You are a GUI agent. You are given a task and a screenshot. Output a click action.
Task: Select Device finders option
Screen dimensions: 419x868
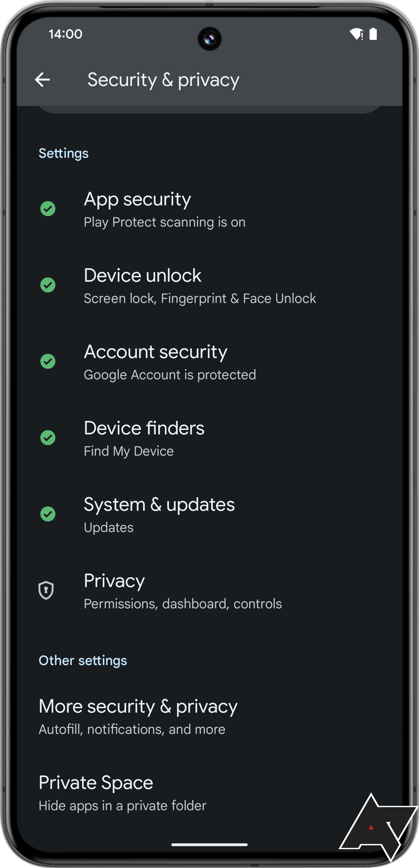144,438
